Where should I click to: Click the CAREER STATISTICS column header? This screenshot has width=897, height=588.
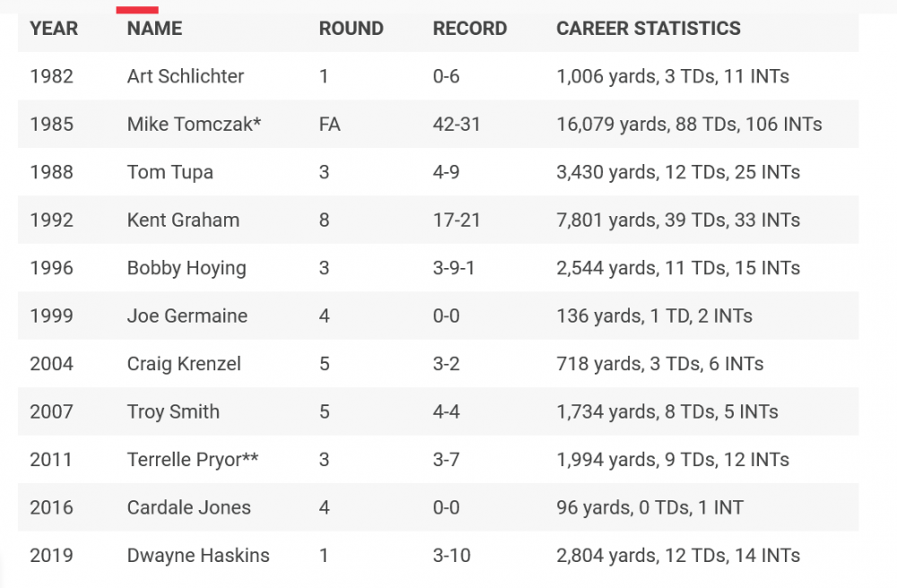point(648,29)
